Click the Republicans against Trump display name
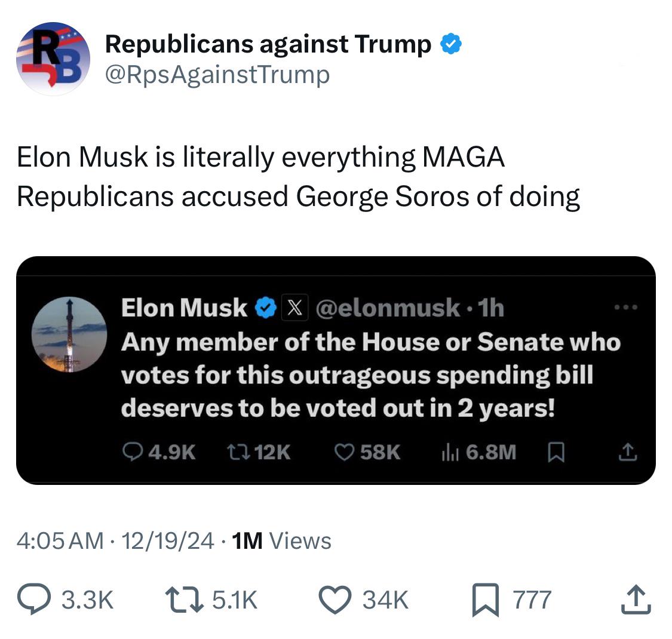Viewport: 672px width, 639px height. (268, 44)
